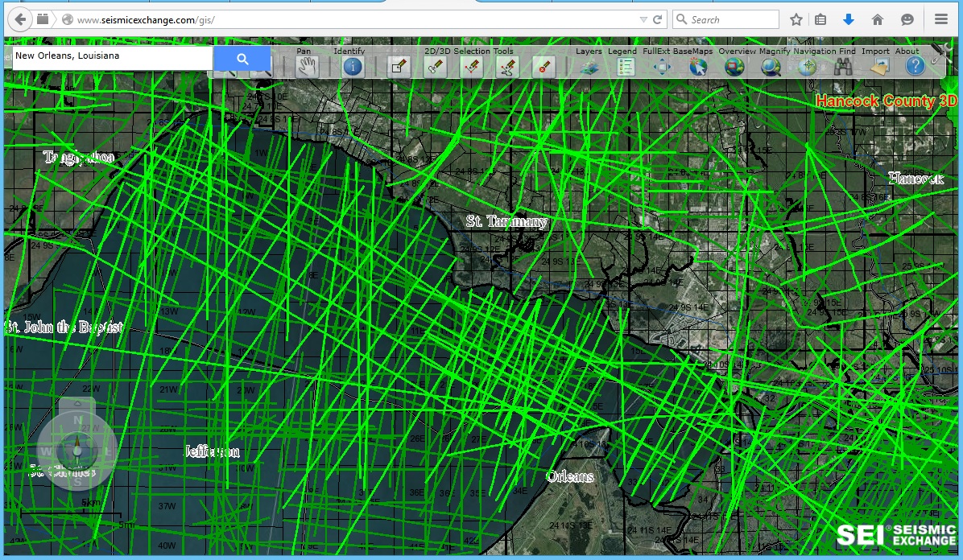Click the address bar URL seismicexchange.com/gis/

(147, 20)
